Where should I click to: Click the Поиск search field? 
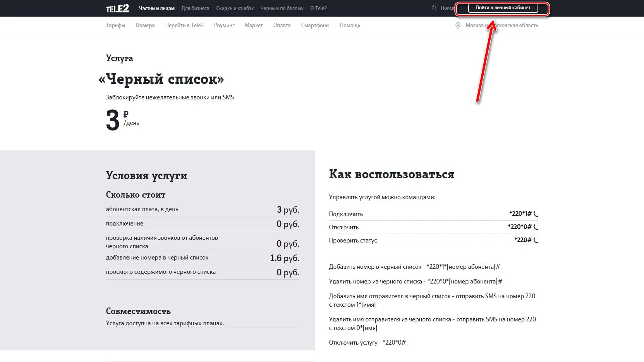coord(447,8)
